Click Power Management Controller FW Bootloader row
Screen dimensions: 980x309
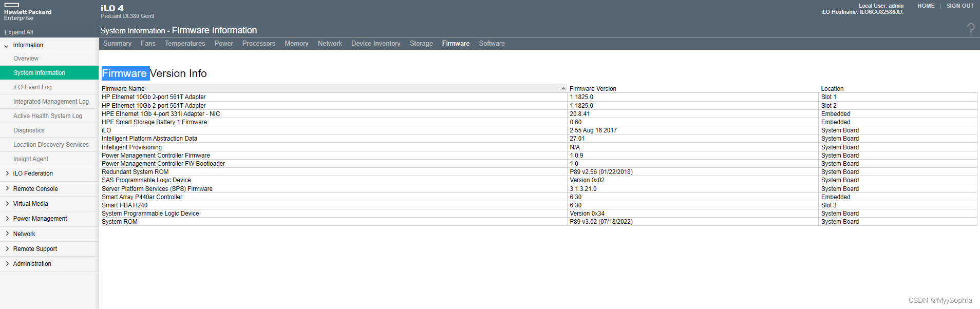pyautogui.click(x=539, y=164)
